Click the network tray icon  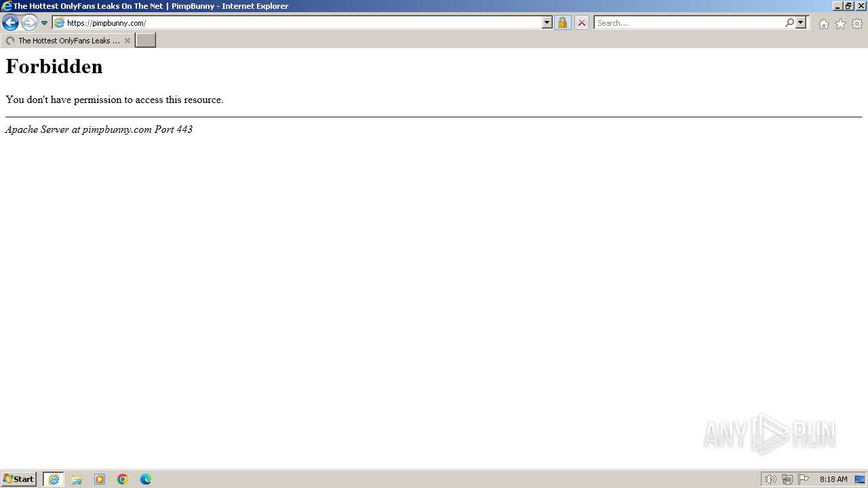click(x=787, y=479)
